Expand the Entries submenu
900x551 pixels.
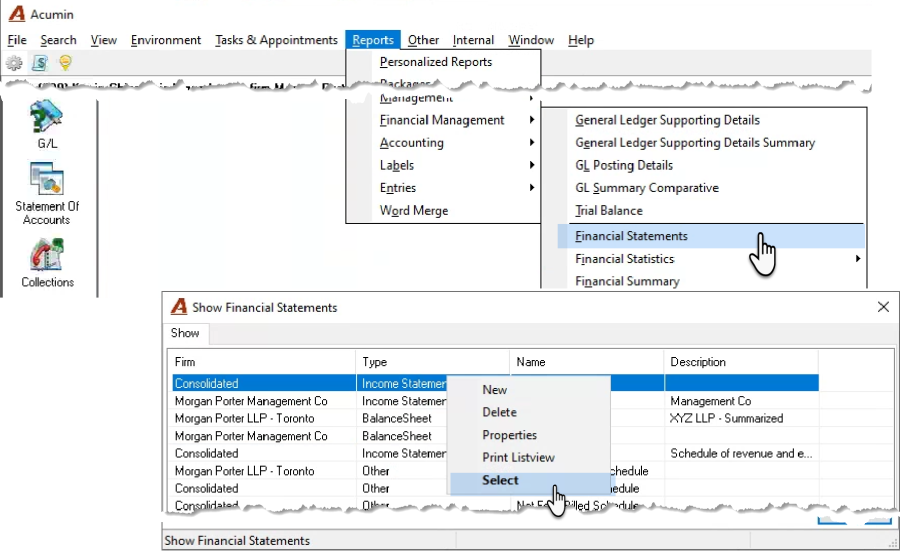[x=443, y=188]
